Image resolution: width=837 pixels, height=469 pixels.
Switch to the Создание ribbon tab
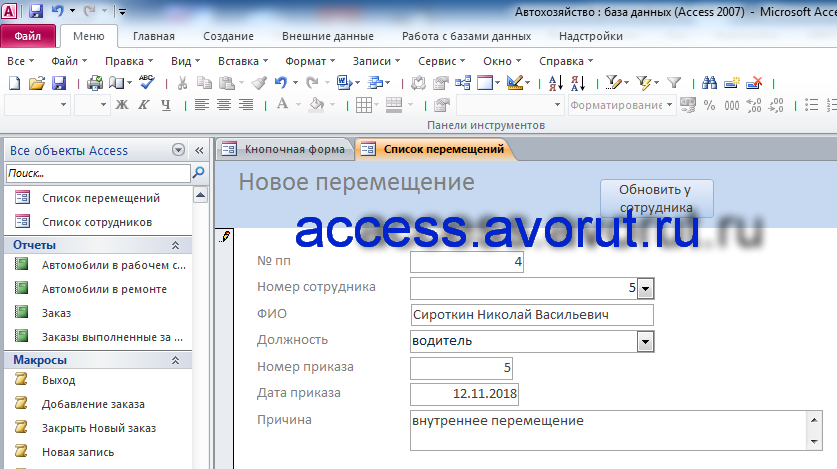(228, 36)
